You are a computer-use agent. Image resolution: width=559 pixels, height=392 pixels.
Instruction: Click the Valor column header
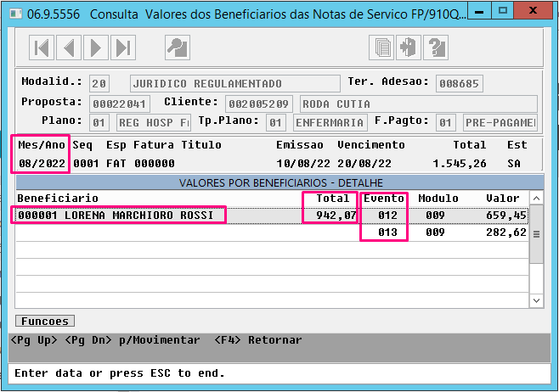click(x=503, y=198)
